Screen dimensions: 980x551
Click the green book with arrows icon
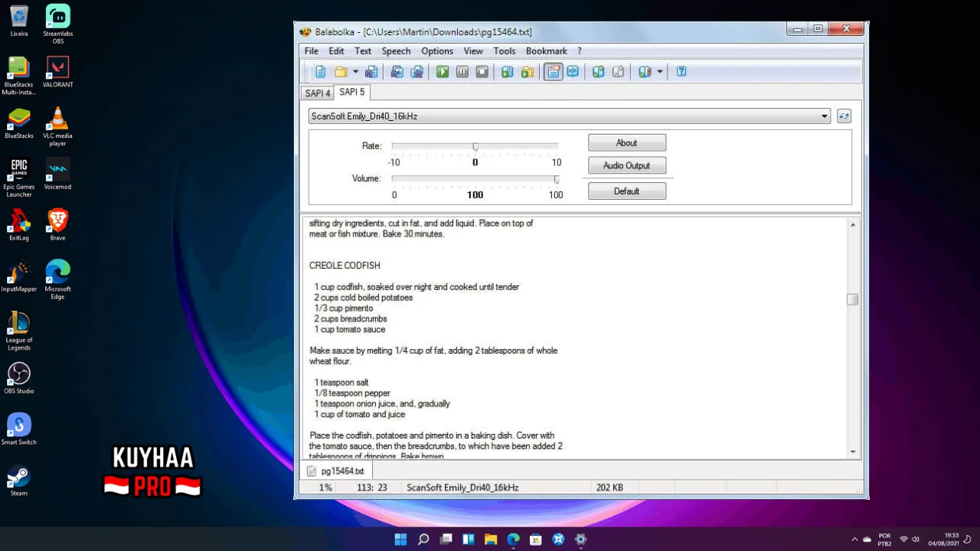(598, 72)
